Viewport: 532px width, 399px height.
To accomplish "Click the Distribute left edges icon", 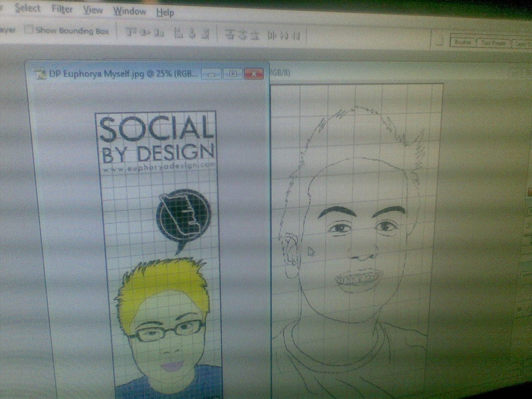I will 272,36.
